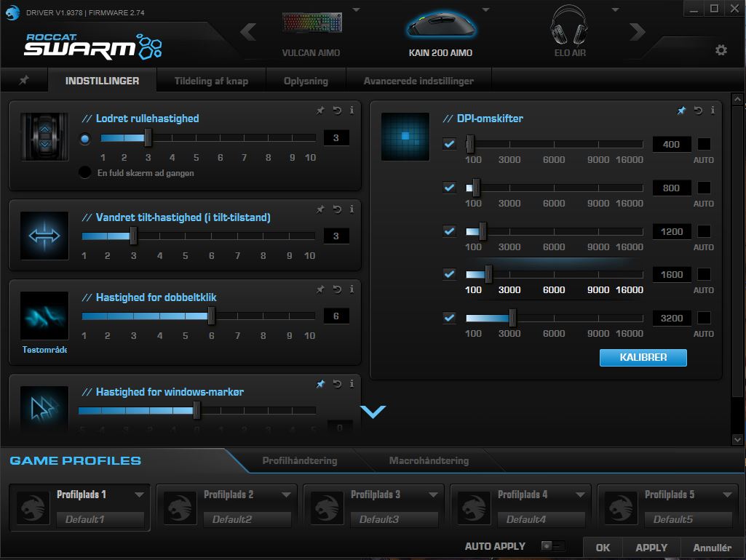This screenshot has width=746, height=560.
Task: Unpin the Hastighed for windows-markør panel
Action: (x=321, y=383)
